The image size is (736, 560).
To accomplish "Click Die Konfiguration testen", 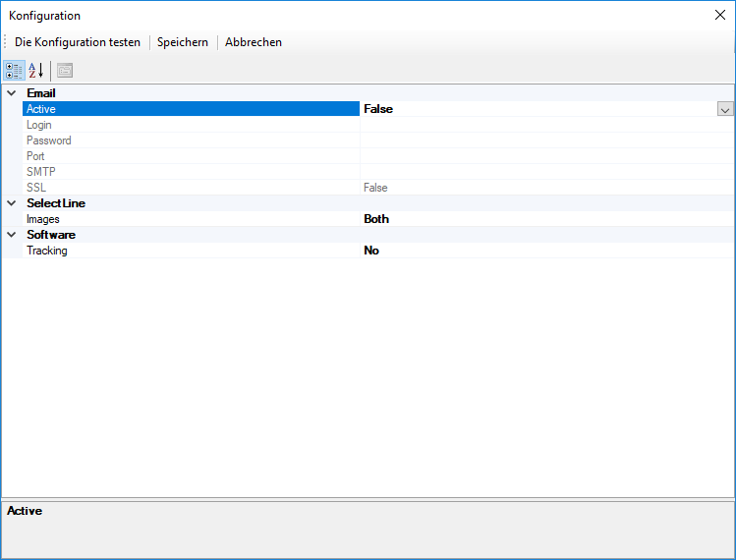I will [x=78, y=42].
